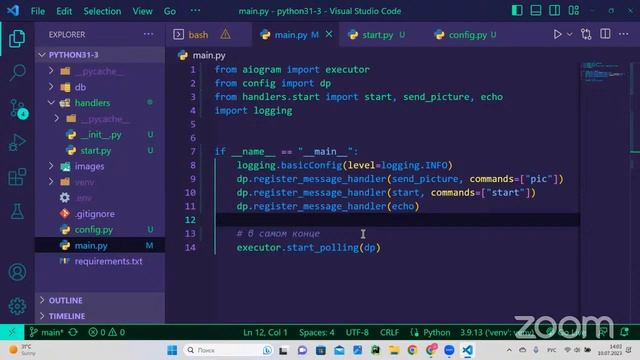The width and height of the screenshot is (640, 360).
Task: Open requirements.txt file
Action: pos(100,261)
